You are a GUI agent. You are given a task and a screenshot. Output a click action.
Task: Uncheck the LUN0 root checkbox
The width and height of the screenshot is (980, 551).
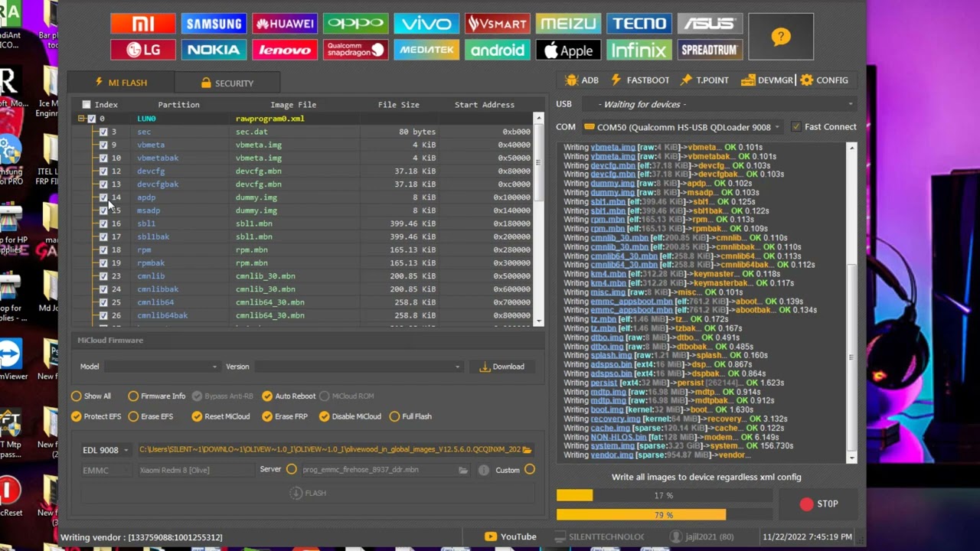point(92,119)
